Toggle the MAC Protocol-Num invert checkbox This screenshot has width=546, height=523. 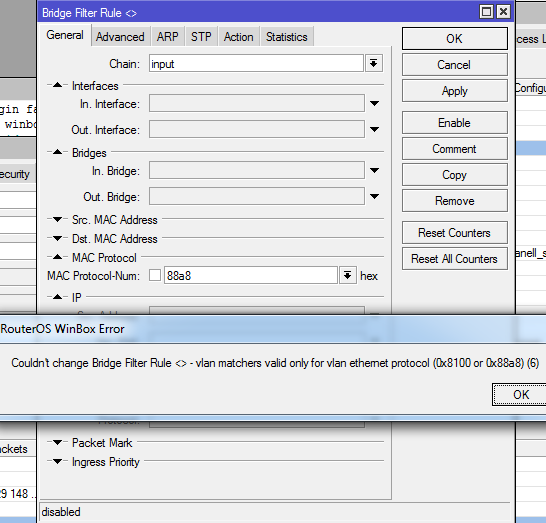click(x=155, y=275)
